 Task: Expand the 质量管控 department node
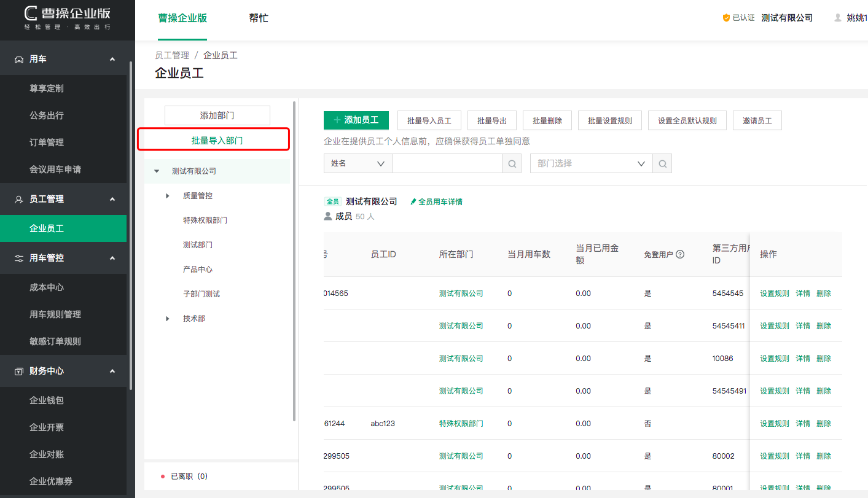(168, 196)
